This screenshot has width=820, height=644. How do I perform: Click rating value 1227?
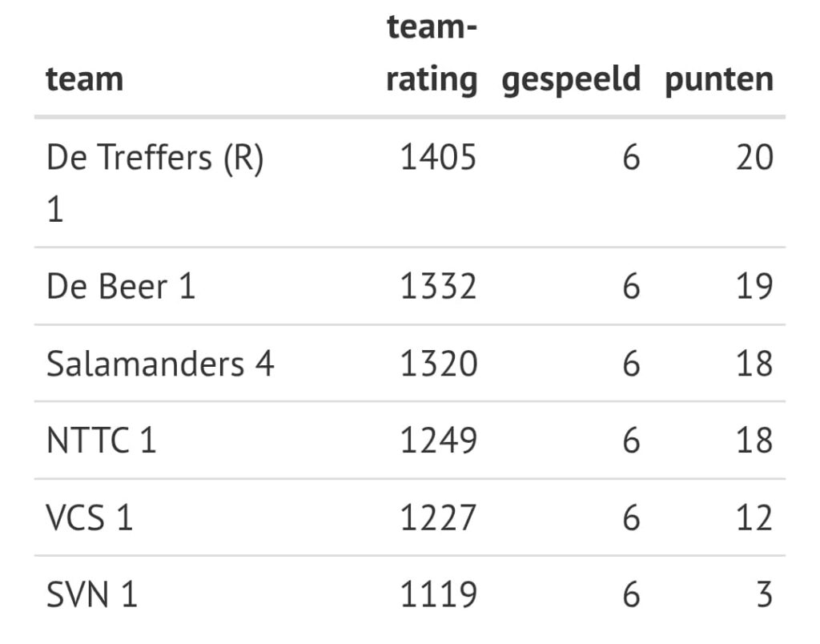438,517
